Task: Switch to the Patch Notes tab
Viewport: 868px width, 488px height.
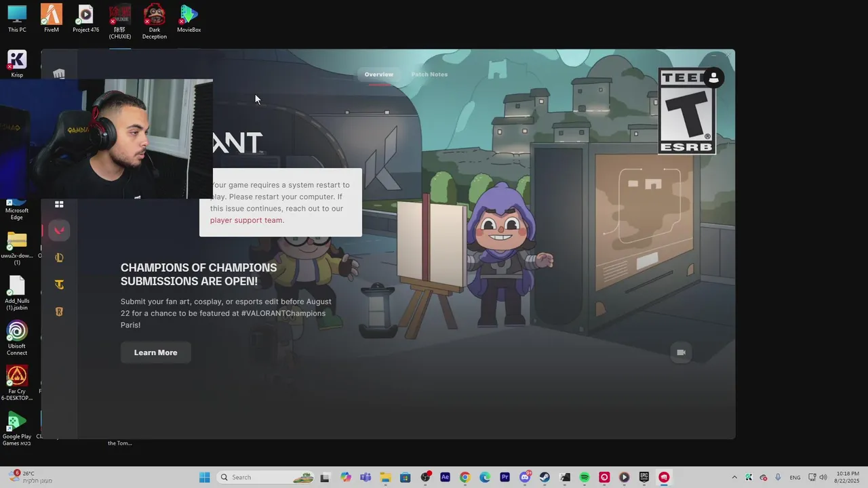Action: [429, 75]
